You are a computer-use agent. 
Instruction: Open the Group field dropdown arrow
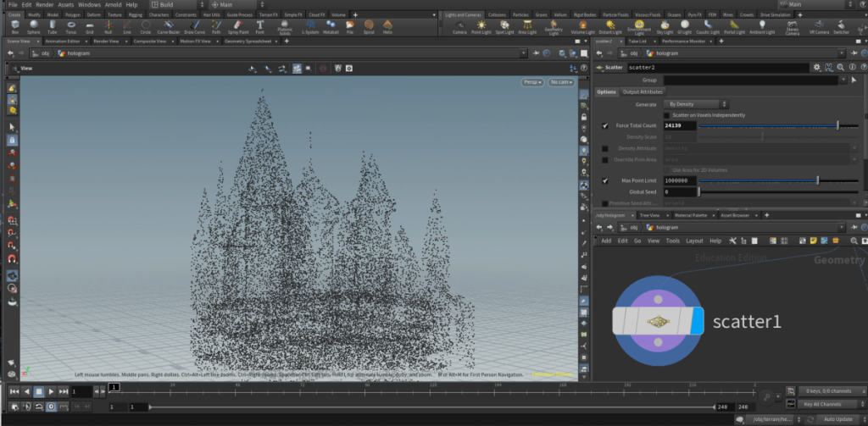(843, 80)
